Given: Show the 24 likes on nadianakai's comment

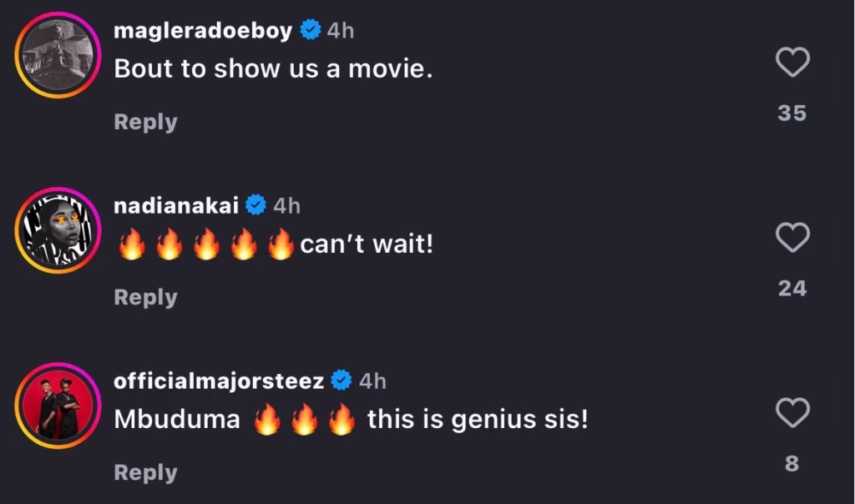Looking at the screenshot, I should tap(792, 289).
